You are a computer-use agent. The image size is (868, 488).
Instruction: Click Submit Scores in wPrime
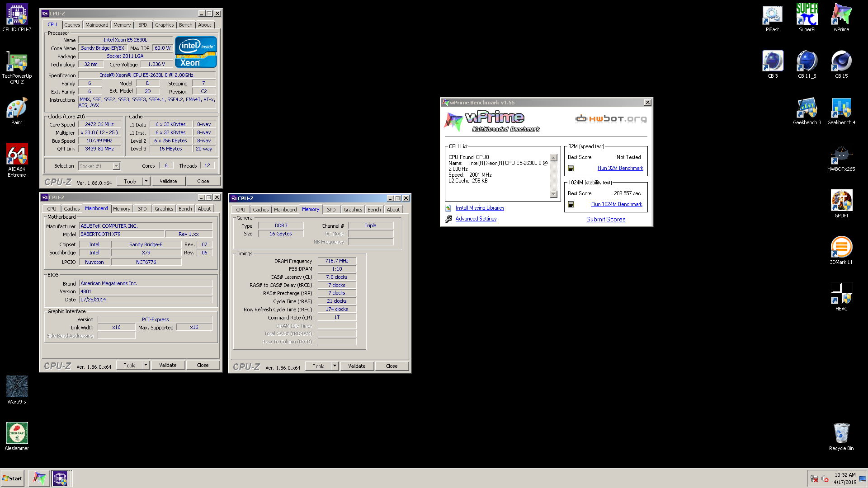pos(606,219)
